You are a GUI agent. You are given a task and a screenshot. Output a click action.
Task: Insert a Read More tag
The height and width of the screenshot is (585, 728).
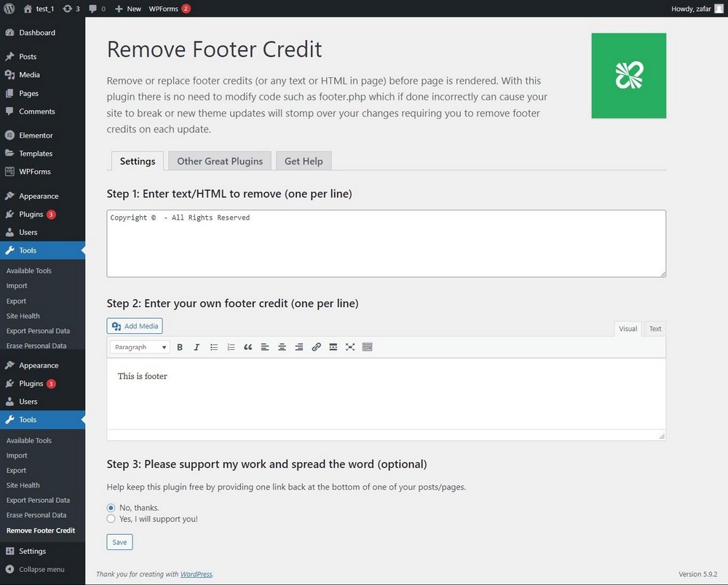333,347
